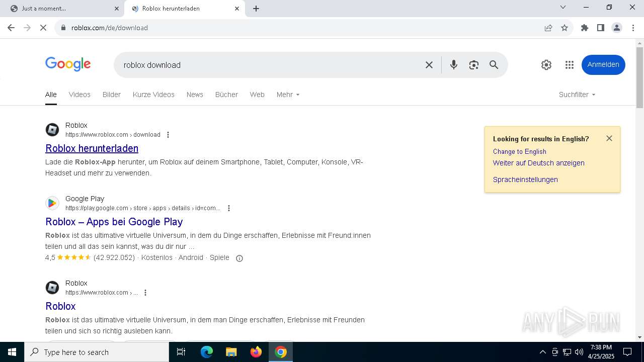Open Windows notification center

[x=627, y=352]
